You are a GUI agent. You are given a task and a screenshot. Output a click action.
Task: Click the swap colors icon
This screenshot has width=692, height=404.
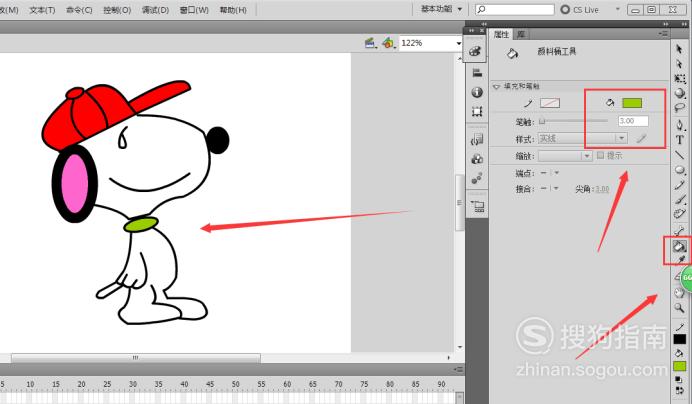[679, 390]
